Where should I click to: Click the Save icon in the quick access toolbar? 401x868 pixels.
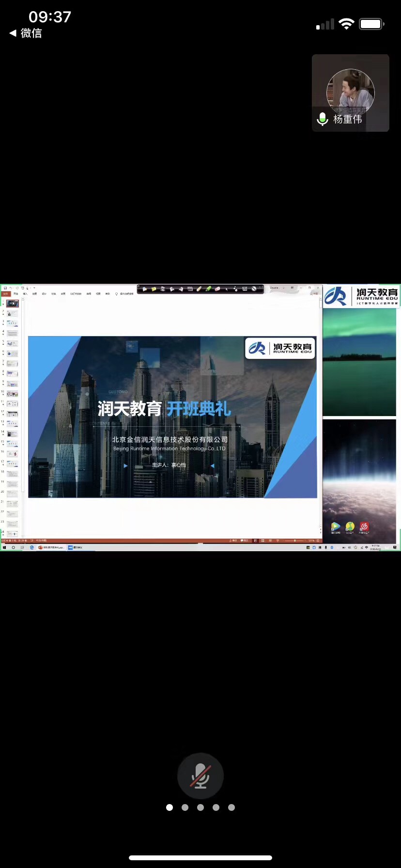coord(5,288)
